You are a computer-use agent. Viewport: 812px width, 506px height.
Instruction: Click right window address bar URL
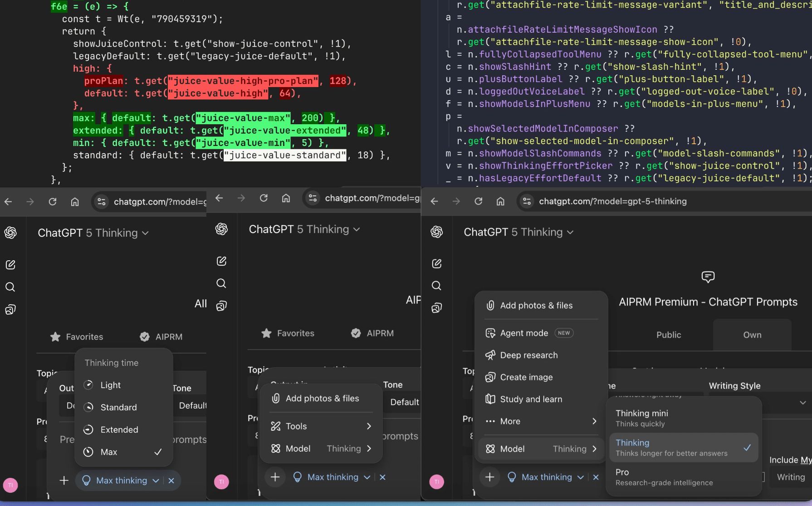[x=613, y=201]
